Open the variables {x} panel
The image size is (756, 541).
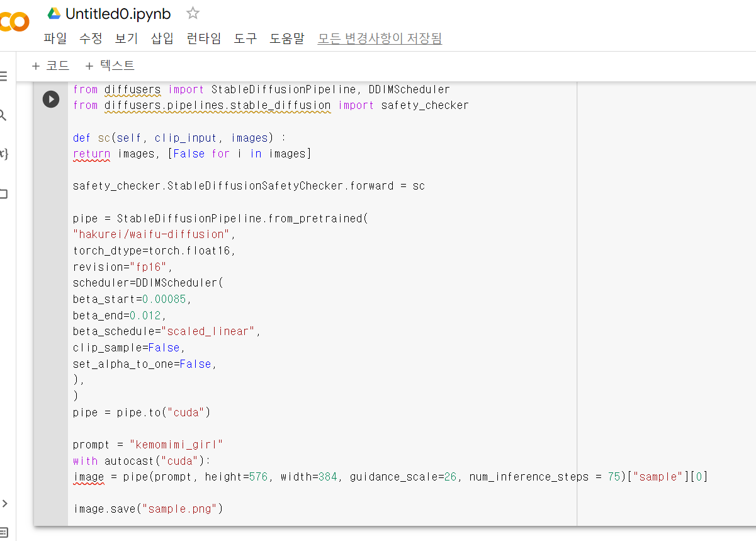pos(4,154)
